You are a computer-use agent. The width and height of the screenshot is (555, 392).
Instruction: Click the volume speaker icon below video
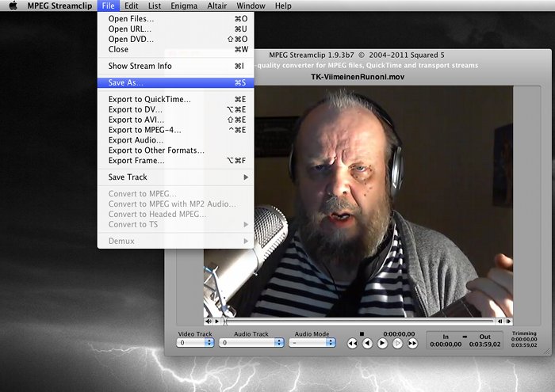209,322
